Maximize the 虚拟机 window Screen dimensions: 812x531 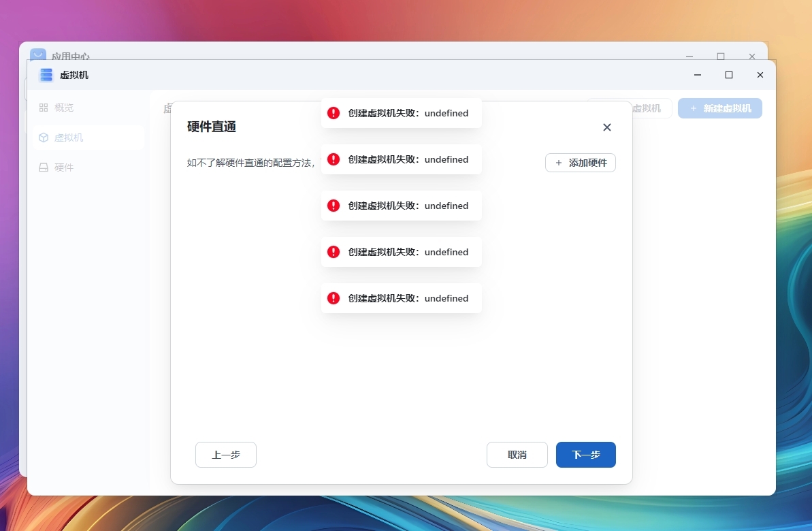pos(729,75)
